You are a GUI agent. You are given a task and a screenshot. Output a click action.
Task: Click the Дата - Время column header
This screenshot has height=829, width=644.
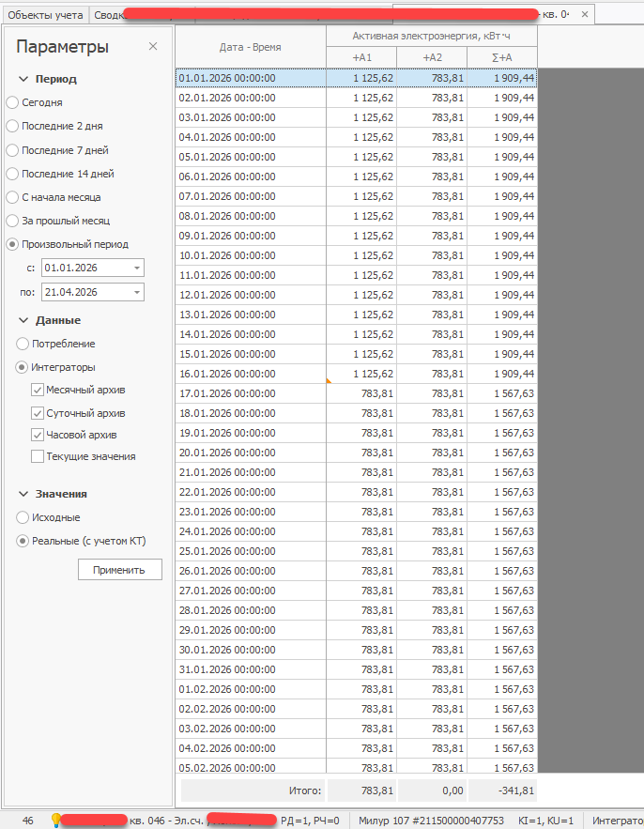pyautogui.click(x=250, y=47)
